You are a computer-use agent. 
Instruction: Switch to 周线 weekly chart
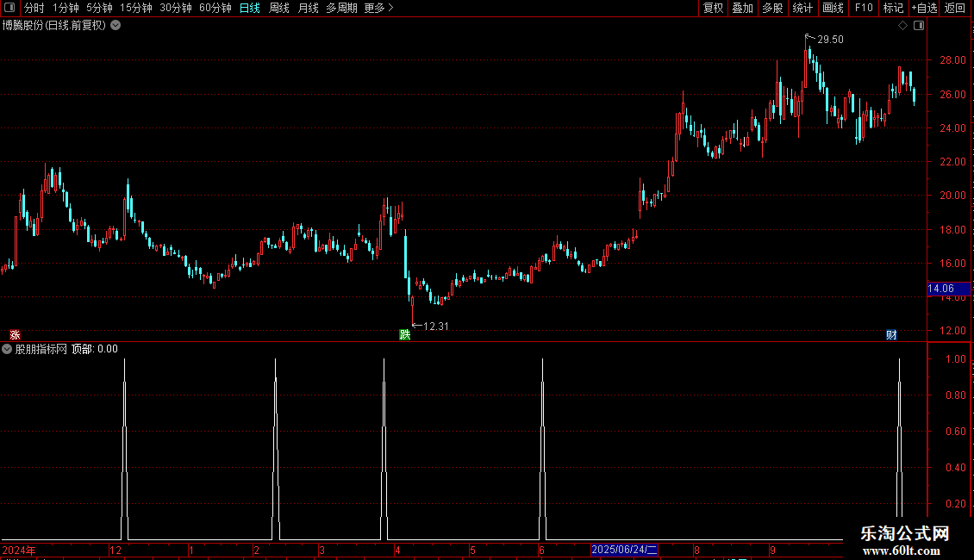[x=279, y=8]
